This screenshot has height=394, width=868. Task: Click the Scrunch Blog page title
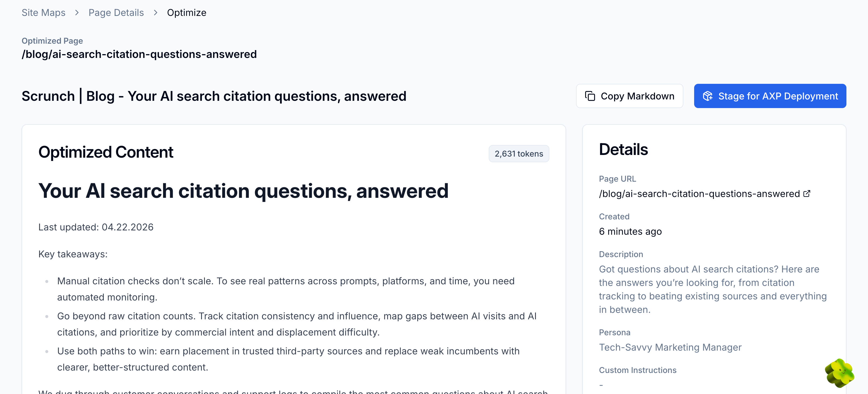click(x=214, y=96)
